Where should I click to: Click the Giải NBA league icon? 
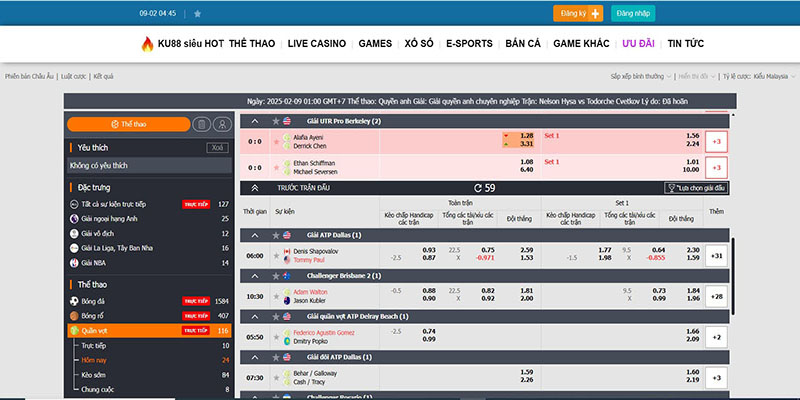pyautogui.click(x=74, y=262)
